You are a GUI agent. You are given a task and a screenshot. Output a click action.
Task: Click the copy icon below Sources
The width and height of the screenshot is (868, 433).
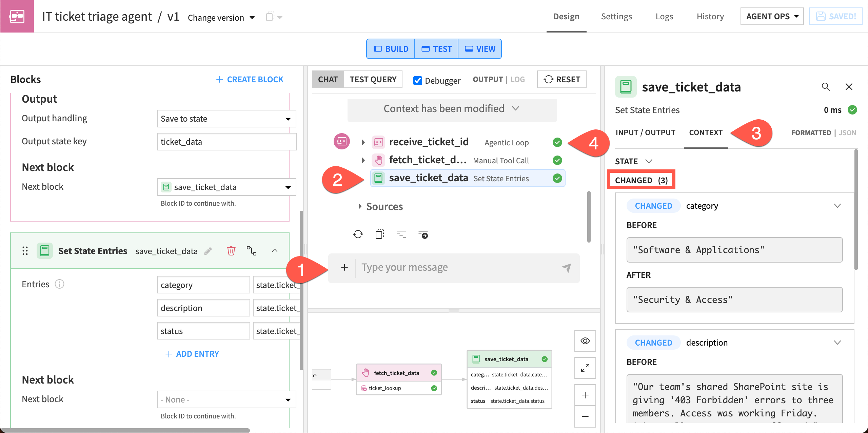[x=380, y=234]
